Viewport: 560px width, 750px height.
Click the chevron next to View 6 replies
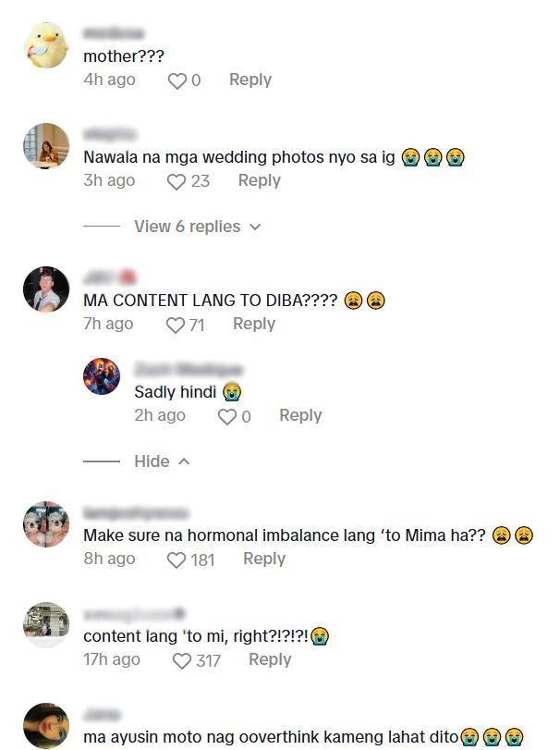(256, 227)
